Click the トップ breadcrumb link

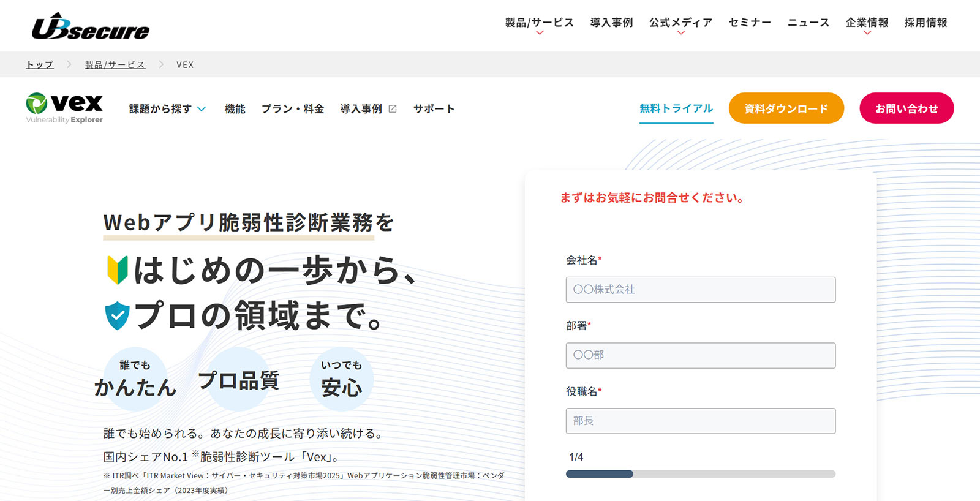point(40,64)
